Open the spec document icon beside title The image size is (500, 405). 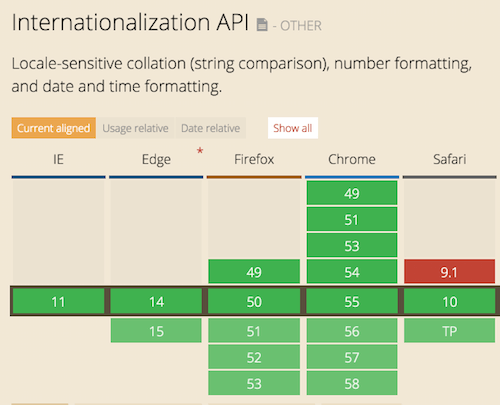point(262,25)
